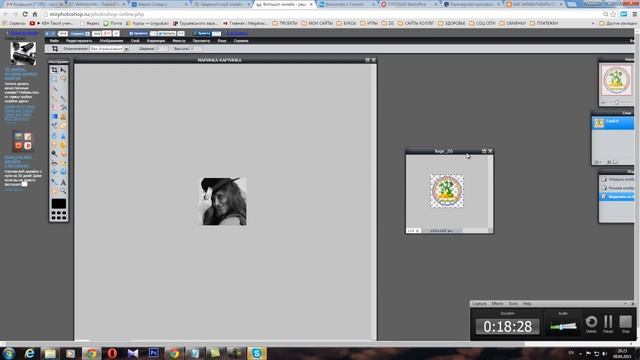The image size is (640, 360).
Task: Open the recorder Tools menu
Action: (513, 304)
